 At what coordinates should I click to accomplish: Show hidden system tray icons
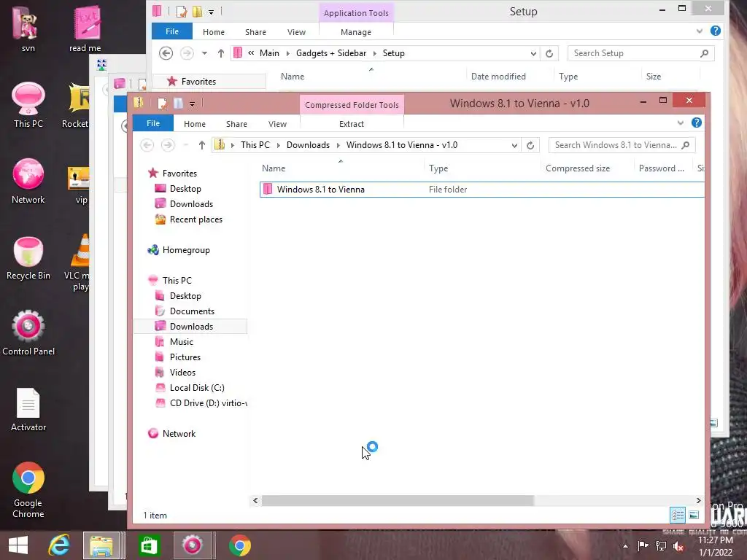[625, 546]
